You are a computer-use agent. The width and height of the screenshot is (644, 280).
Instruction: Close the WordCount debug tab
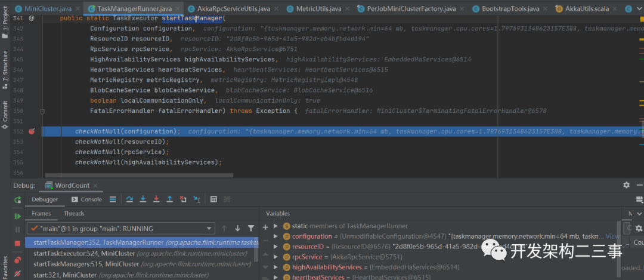[95, 186]
